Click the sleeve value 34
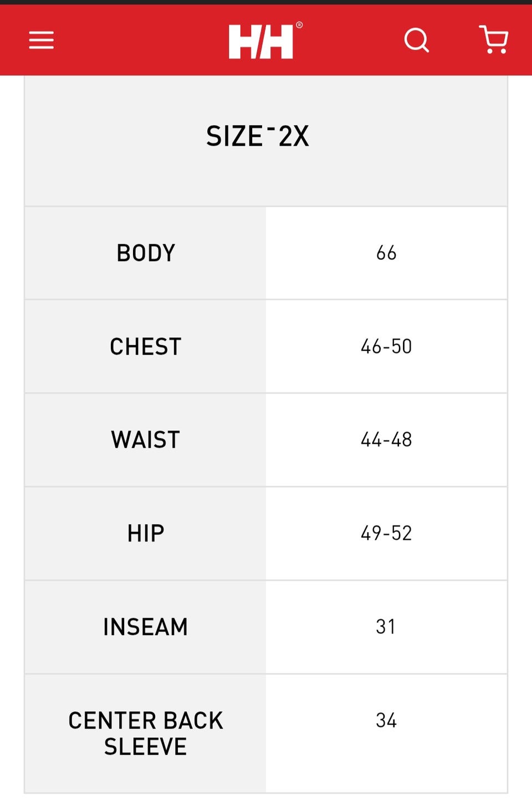Viewport: 532px width, 807px height. (x=386, y=721)
